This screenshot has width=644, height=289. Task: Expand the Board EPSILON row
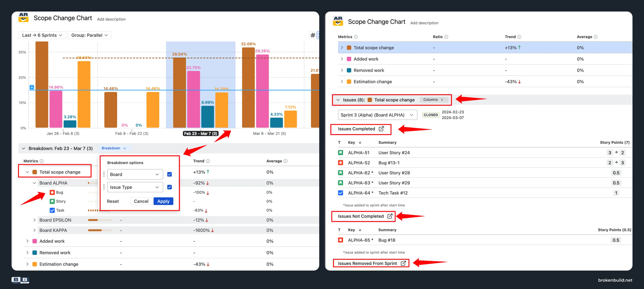[34, 220]
